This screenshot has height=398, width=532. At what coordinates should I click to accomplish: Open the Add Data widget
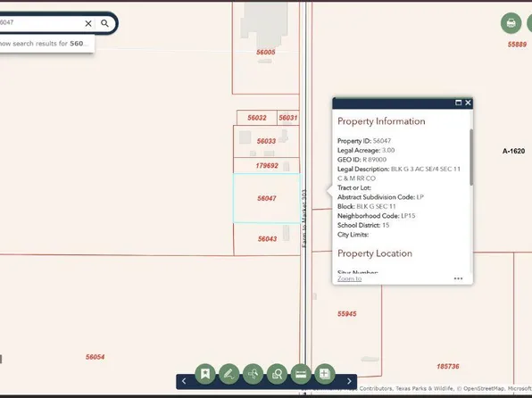[325, 374]
